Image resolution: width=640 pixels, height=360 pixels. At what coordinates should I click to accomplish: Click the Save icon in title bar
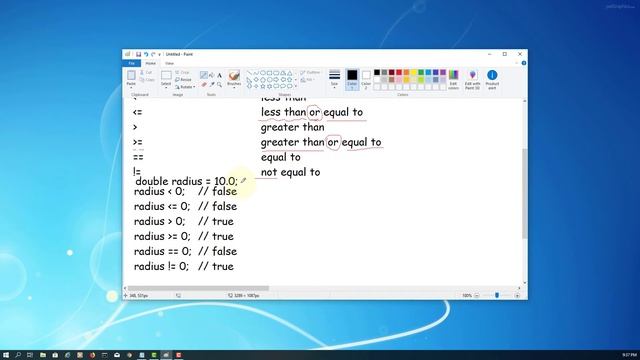138,54
